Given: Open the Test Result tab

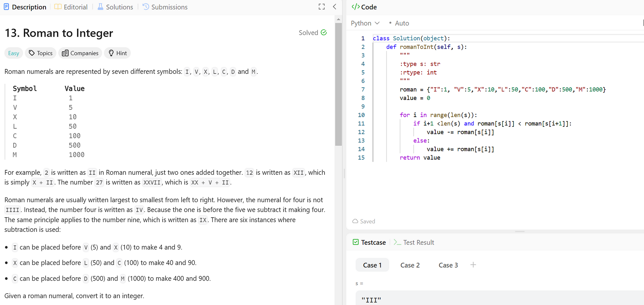Looking at the screenshot, I should tap(414, 242).
